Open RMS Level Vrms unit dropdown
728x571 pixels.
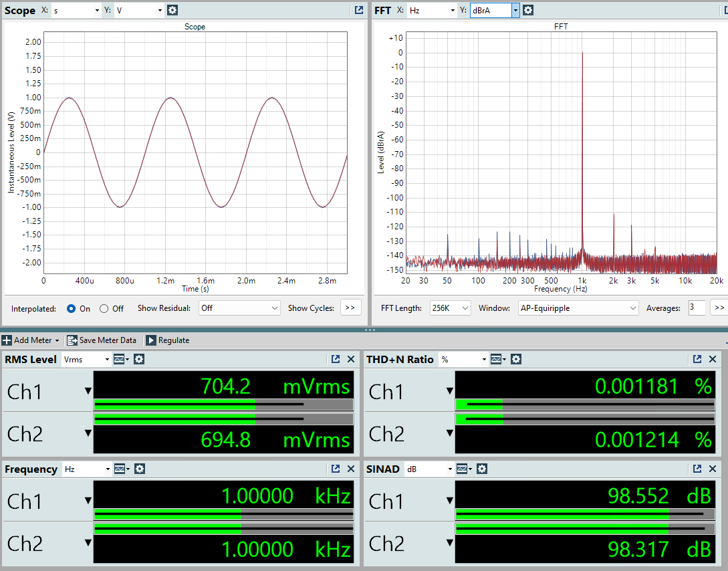tap(86, 359)
